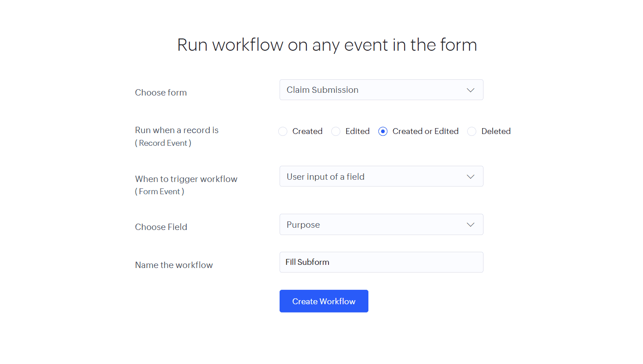Click the chevron beside User input of a field

tap(470, 177)
